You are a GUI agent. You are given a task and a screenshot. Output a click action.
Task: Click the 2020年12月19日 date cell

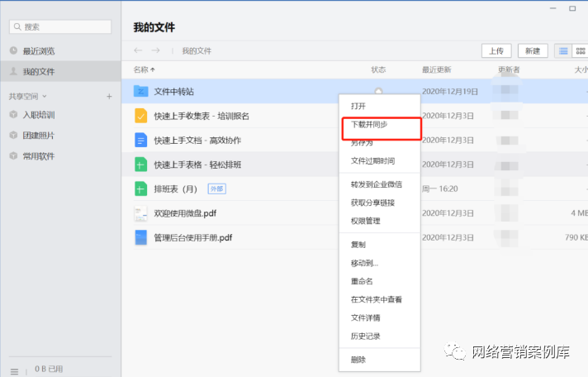(x=450, y=92)
